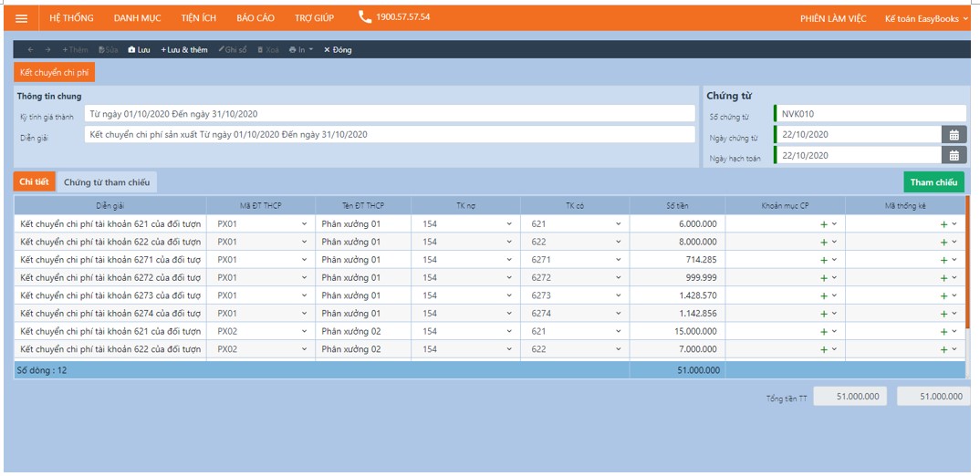The height and width of the screenshot is (476, 980).
Task: Expand TK có 6274 dropdown
Action: click(x=618, y=314)
